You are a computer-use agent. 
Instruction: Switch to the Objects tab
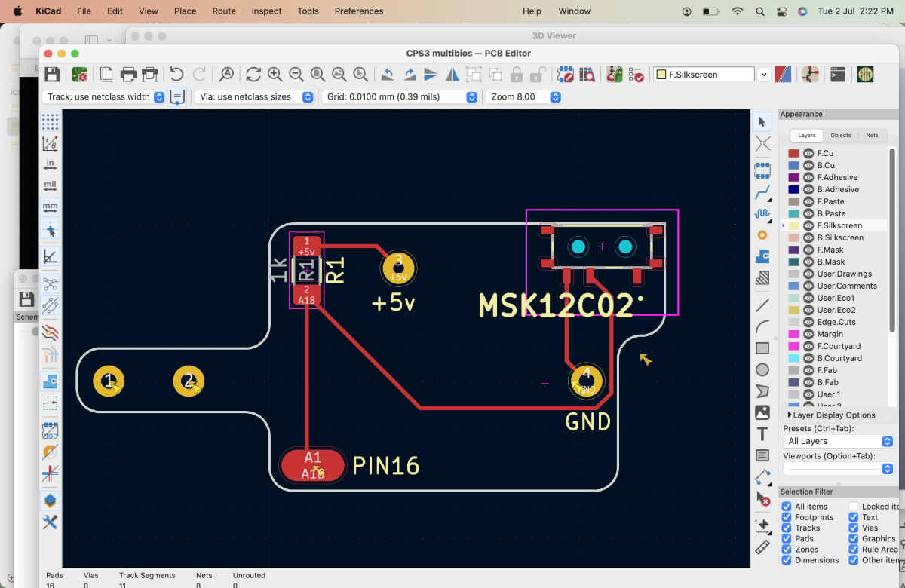coord(840,136)
